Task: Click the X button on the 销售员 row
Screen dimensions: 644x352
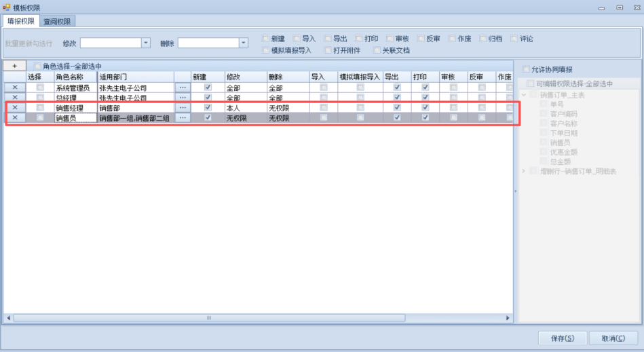Action: pyautogui.click(x=14, y=118)
